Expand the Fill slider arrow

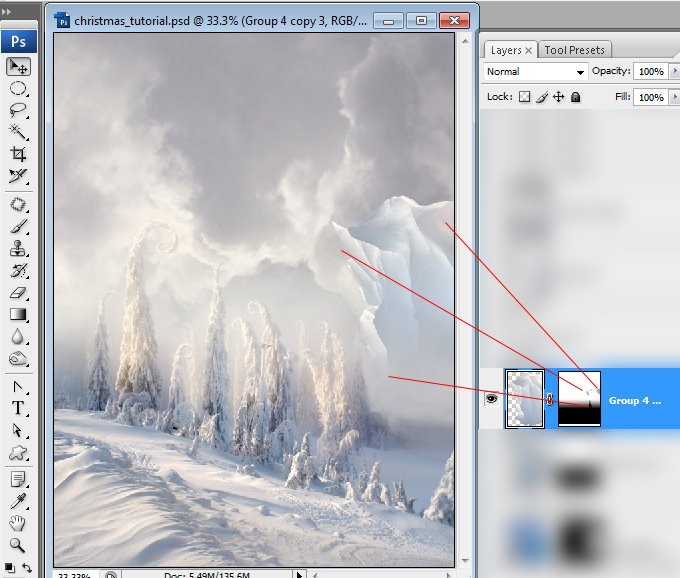point(675,97)
